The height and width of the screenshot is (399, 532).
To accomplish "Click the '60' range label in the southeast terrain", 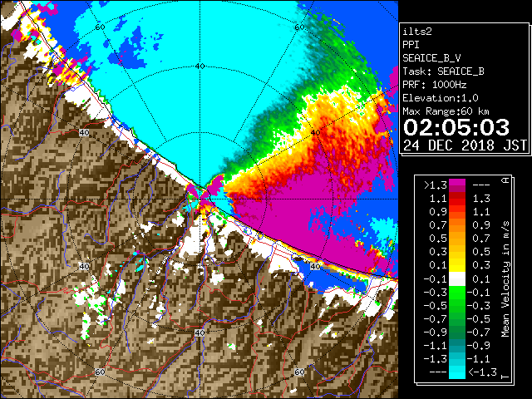I will coord(299,372).
